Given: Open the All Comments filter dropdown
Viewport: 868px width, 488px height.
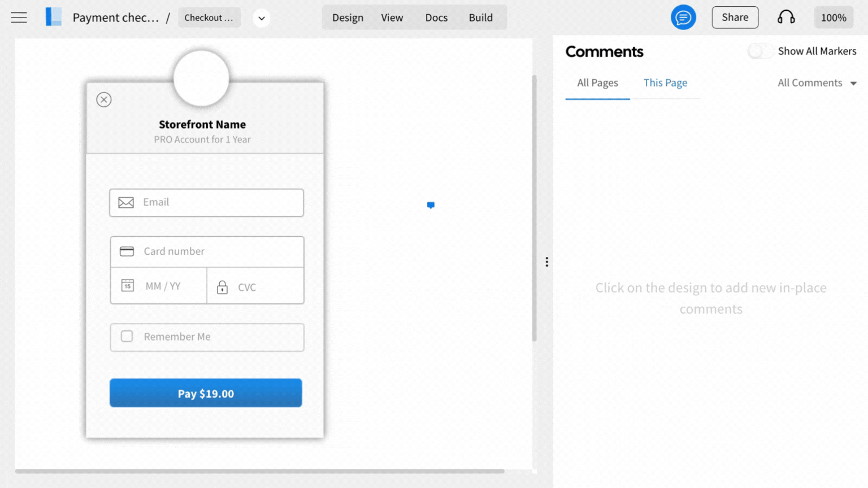Looking at the screenshot, I should (x=817, y=83).
